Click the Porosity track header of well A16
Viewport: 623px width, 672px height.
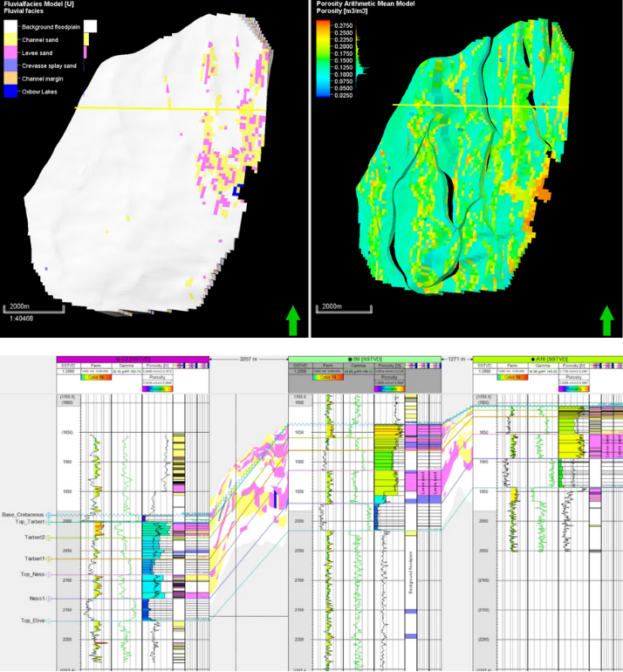pos(575,366)
